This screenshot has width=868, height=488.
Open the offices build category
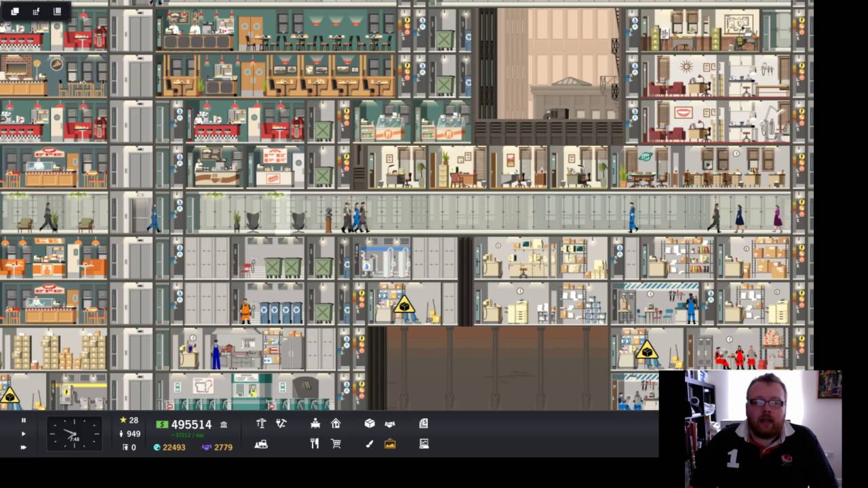point(315,424)
